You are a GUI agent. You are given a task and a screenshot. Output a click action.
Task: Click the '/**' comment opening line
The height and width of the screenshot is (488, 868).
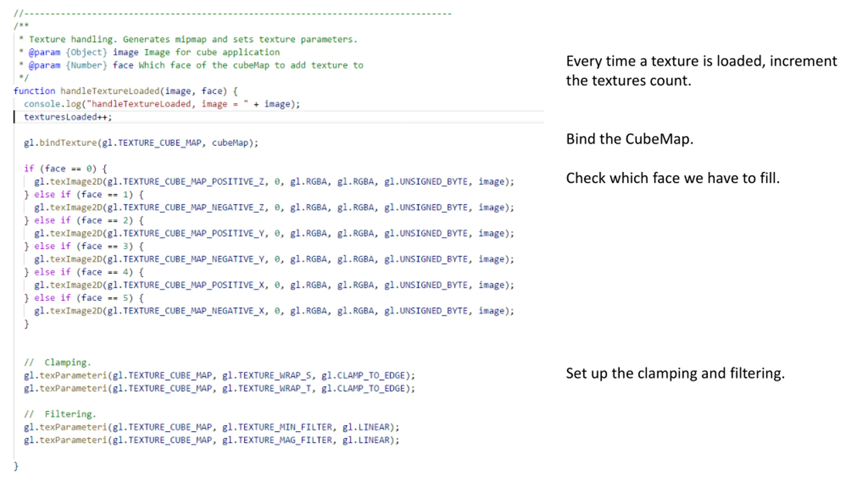[21, 26]
